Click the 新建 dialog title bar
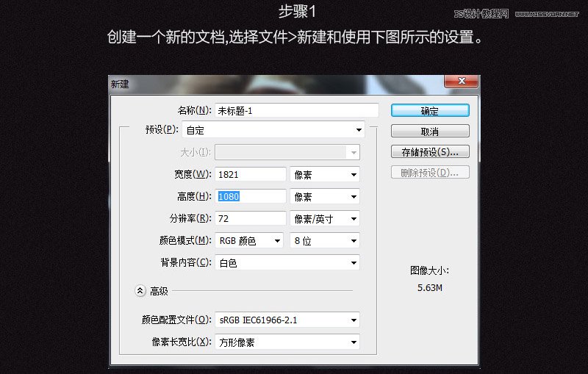The height and width of the screenshot is (374, 588). 257,83
